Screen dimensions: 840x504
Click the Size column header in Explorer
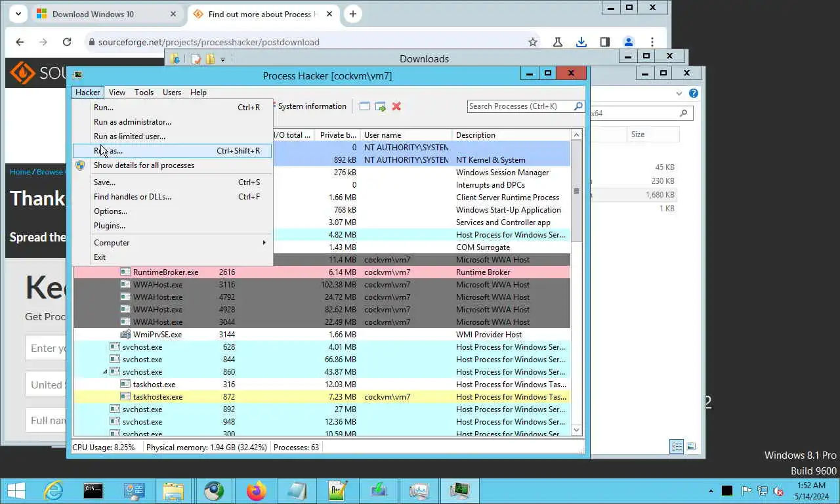click(x=652, y=135)
